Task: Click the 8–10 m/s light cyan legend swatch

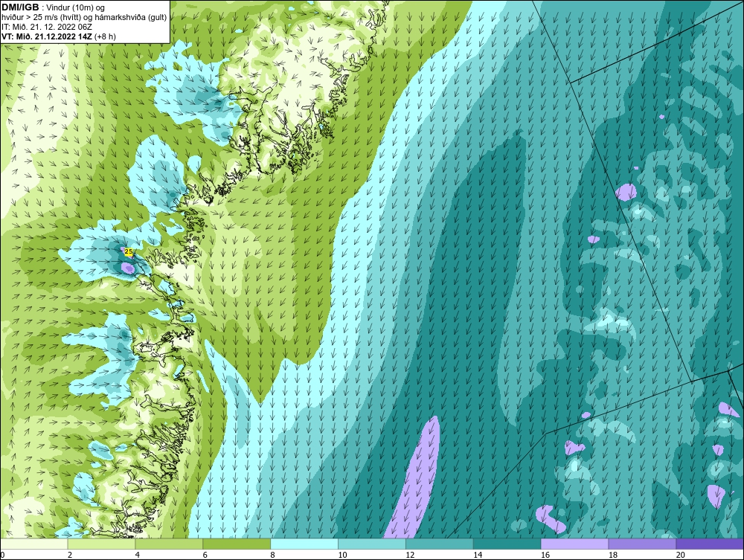Action: point(304,544)
